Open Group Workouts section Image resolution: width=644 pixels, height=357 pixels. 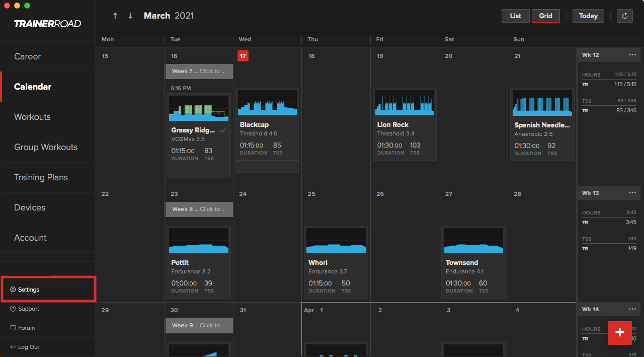(48, 147)
